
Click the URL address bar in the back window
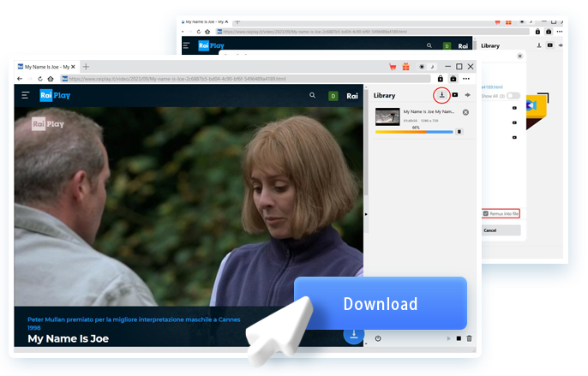373,32
